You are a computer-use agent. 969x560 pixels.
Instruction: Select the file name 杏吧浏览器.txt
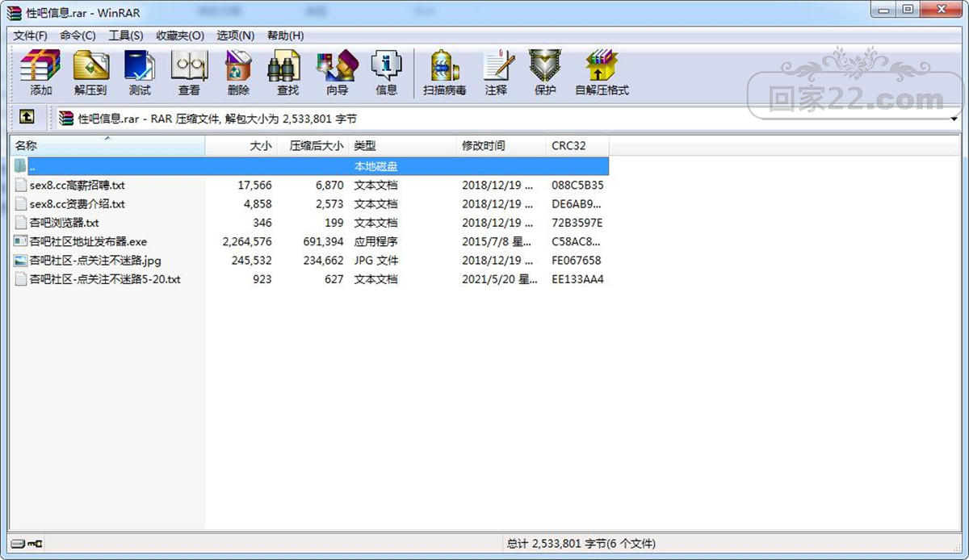tap(65, 223)
